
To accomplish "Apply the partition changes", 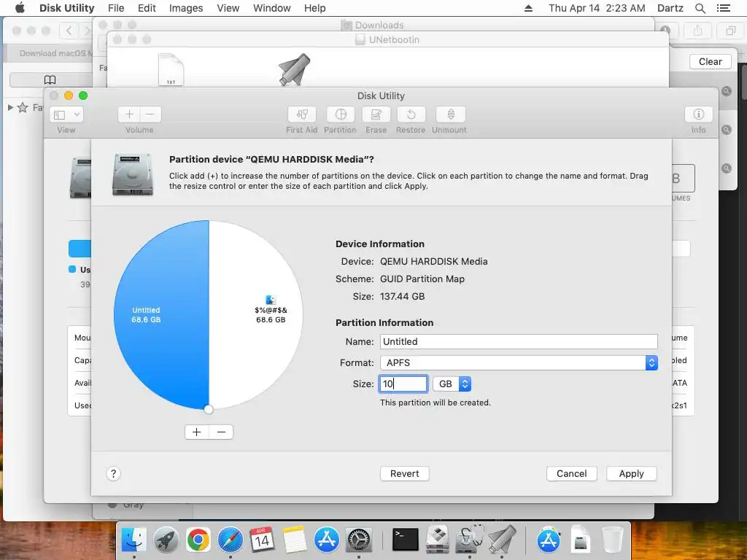I will 631,473.
